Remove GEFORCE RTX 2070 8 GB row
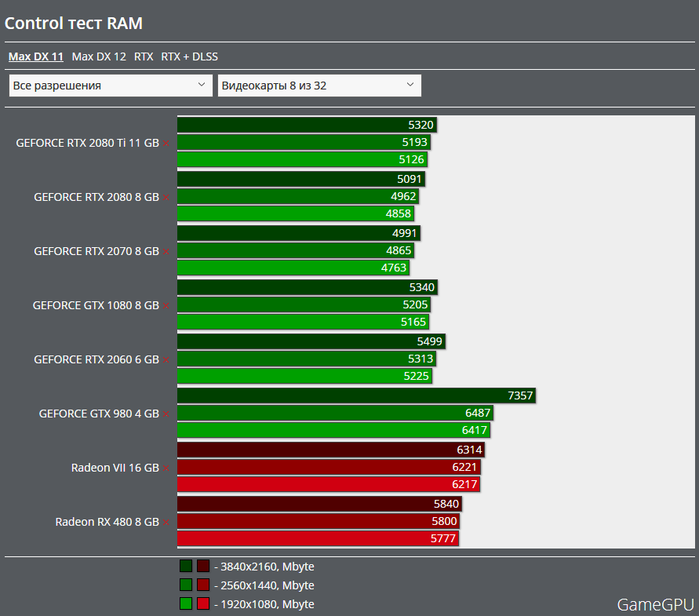699x616 pixels. click(166, 252)
